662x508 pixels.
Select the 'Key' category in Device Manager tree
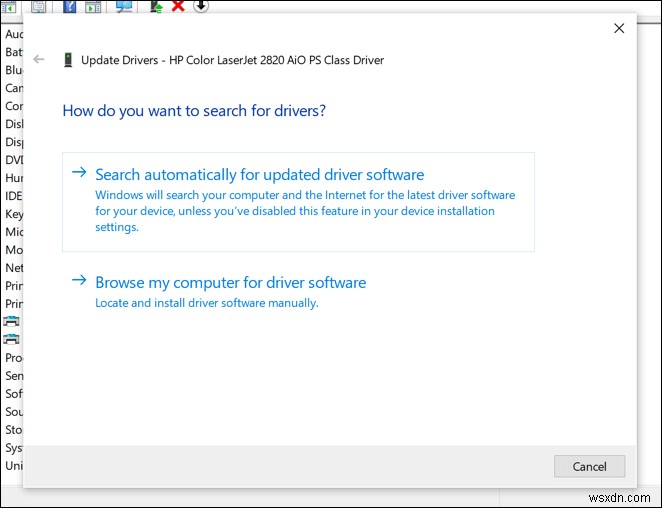14,214
